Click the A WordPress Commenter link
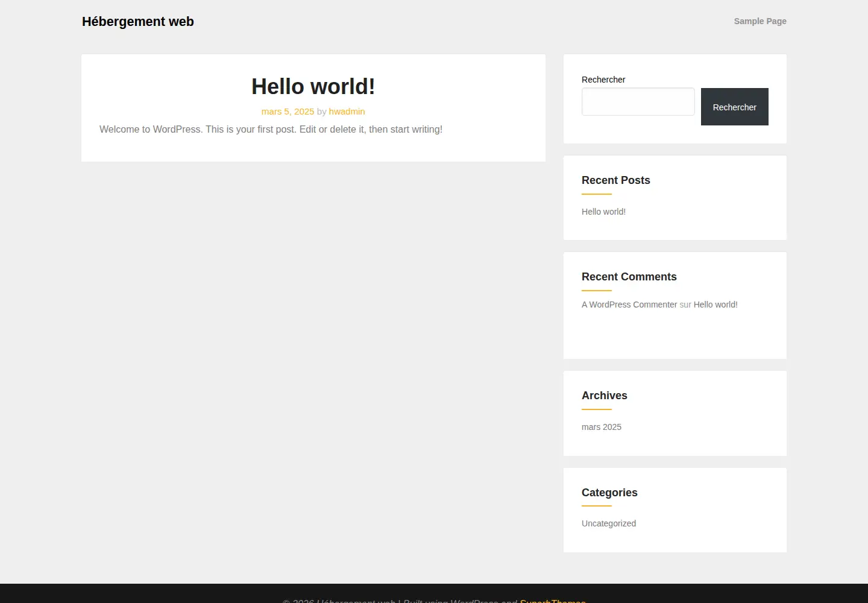Screen dimensions: 868x603 (629, 305)
